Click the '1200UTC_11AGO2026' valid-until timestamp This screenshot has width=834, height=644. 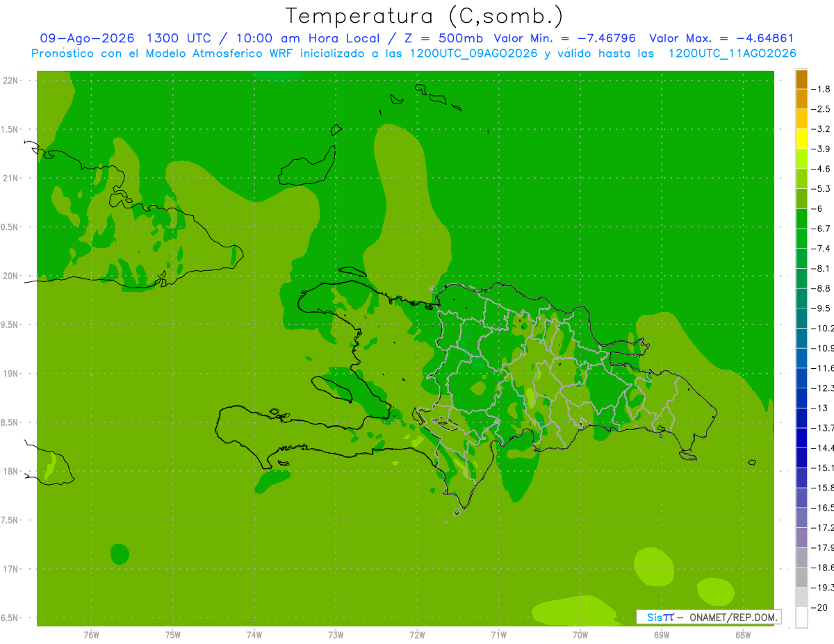coord(732,53)
